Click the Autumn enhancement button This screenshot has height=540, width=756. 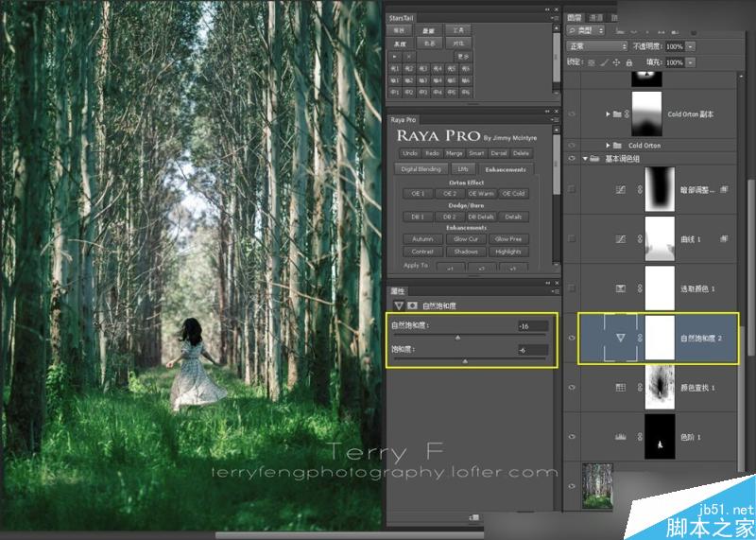point(422,239)
